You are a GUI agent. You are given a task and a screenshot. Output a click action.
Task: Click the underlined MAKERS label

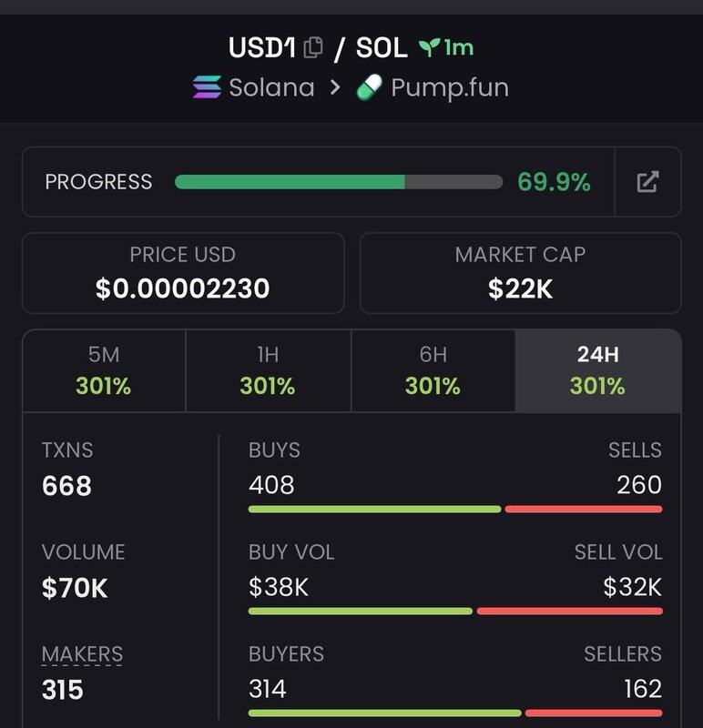point(82,653)
